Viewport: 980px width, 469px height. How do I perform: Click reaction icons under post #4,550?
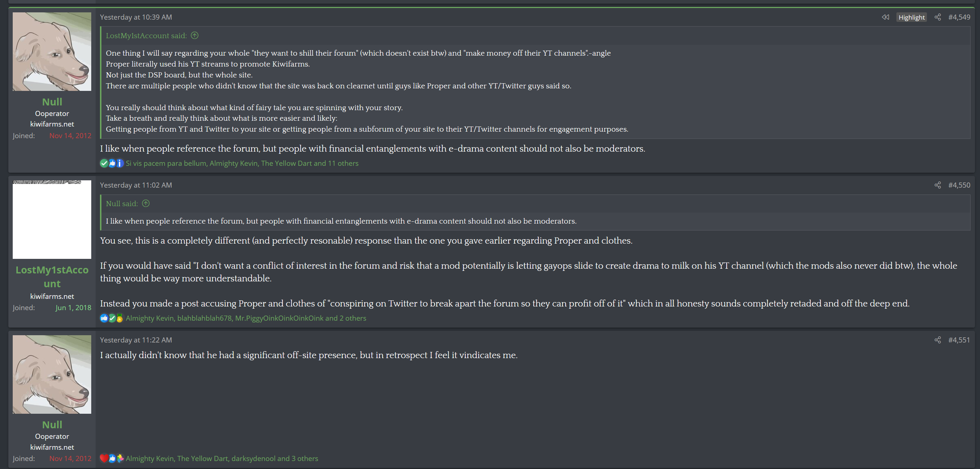pos(112,318)
